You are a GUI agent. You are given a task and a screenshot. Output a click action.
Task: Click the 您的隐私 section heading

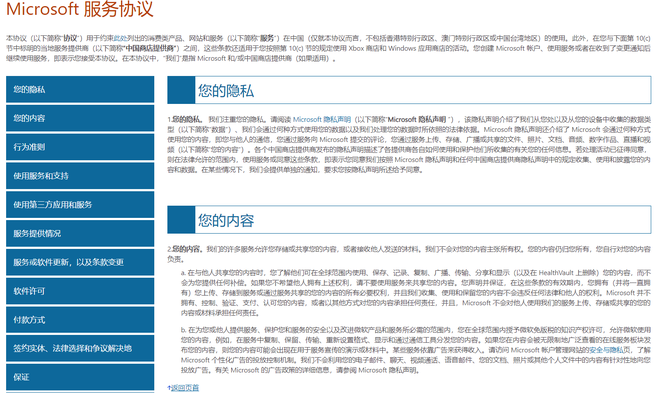(226, 91)
